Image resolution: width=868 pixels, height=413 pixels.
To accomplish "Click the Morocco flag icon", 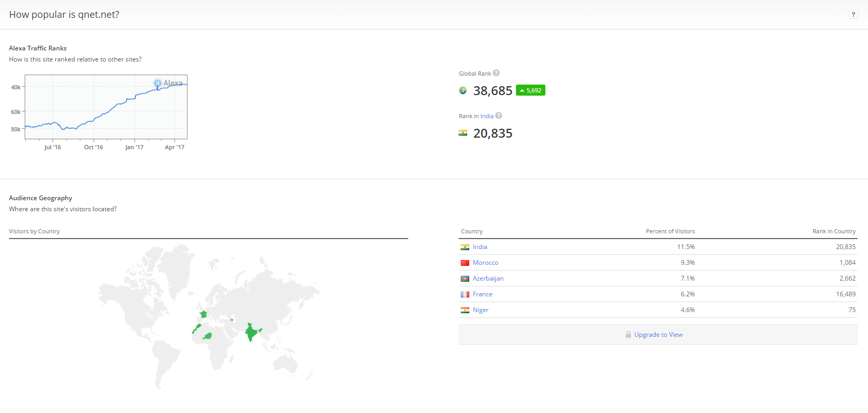I will (465, 263).
